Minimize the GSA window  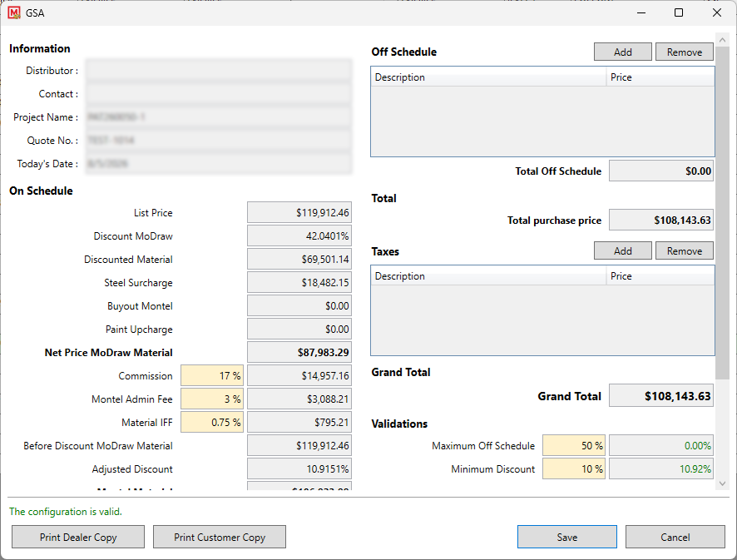coord(641,12)
